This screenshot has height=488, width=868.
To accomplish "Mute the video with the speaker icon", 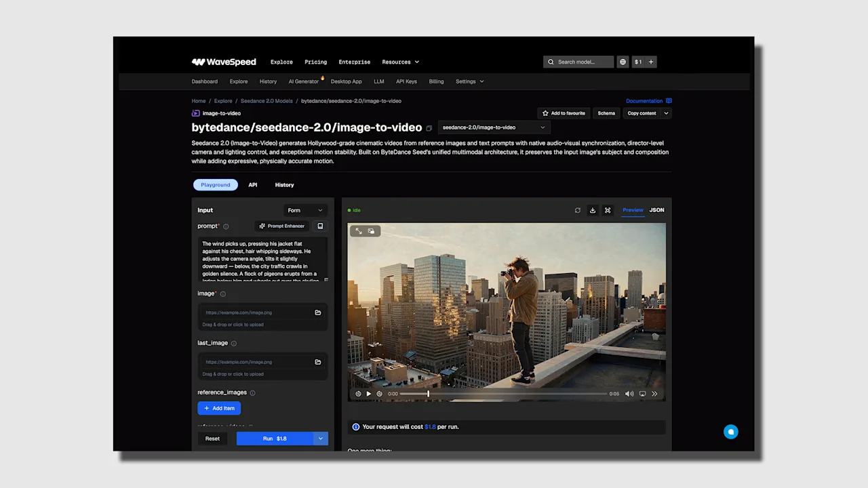I will [x=629, y=394].
